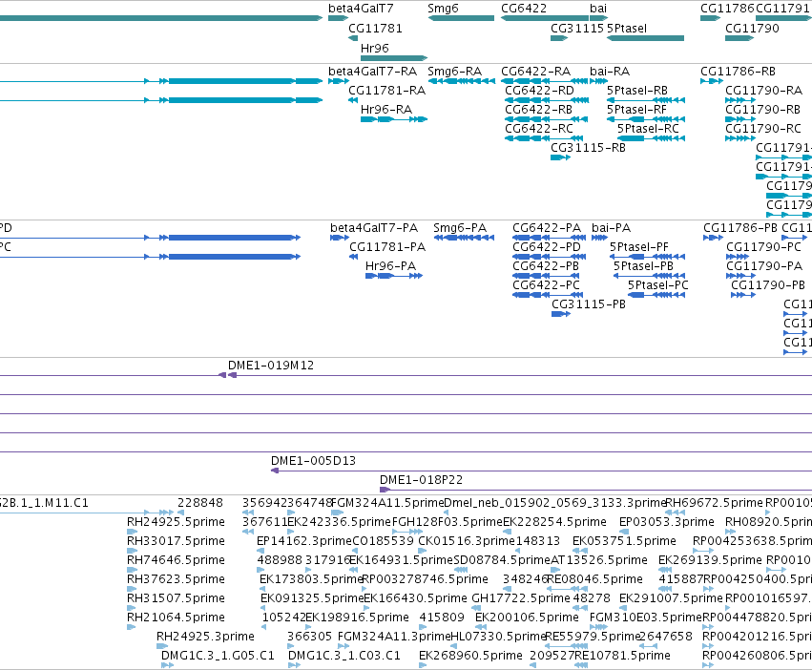The image size is (812, 670).
Task: Click the GH17722.5prime EST label
Action: coord(521,598)
